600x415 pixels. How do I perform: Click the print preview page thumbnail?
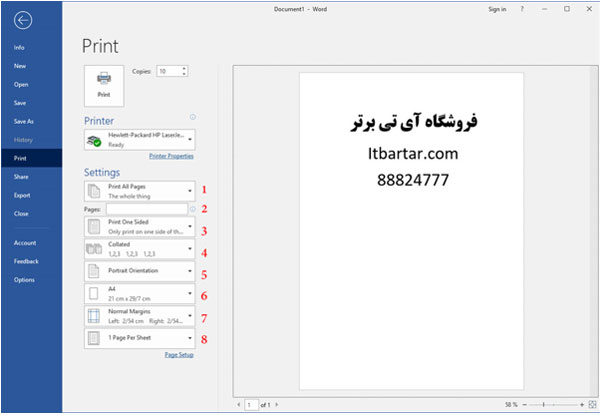coord(411,231)
